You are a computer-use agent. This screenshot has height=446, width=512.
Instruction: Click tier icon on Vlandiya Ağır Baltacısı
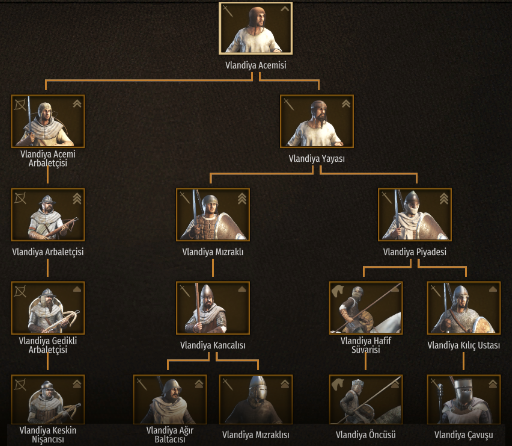point(199,384)
